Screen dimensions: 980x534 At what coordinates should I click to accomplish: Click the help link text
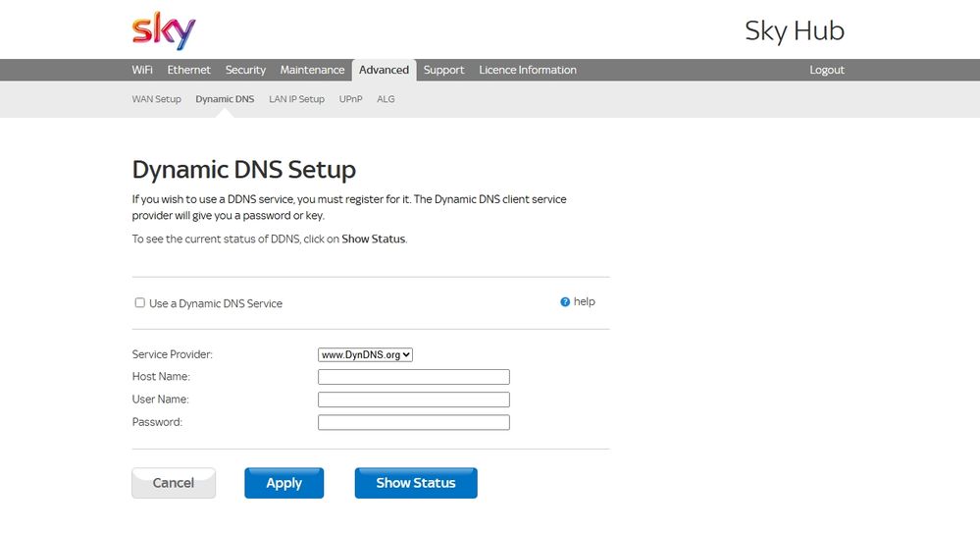(x=585, y=301)
